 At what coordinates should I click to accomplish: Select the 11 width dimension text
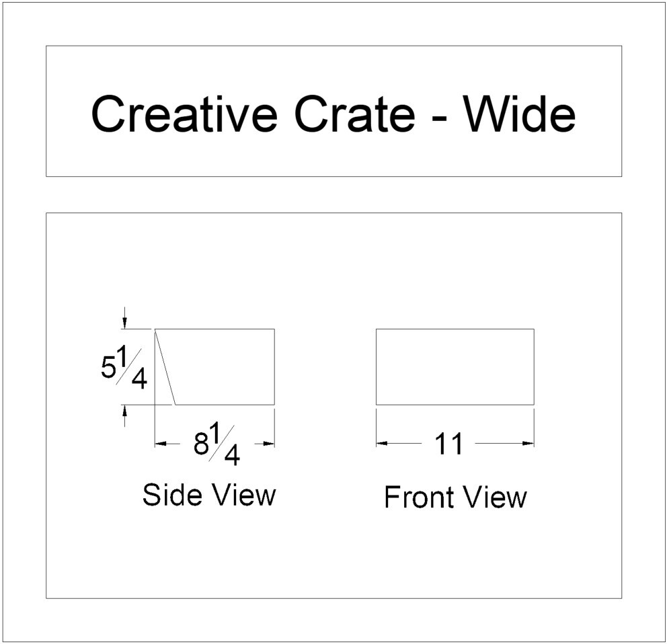(448, 444)
